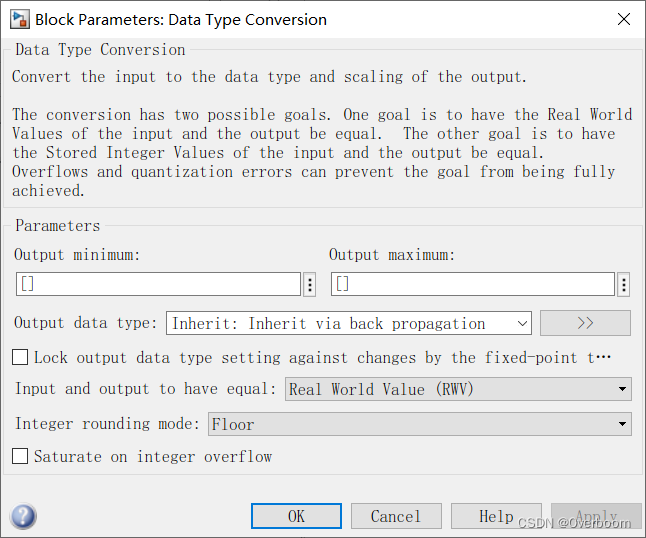Click the blue help question mark icon
The width and height of the screenshot is (646, 538).
pos(23,516)
